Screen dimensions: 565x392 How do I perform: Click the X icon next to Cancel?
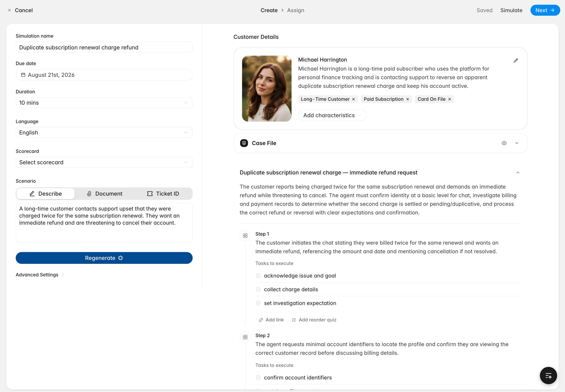point(9,10)
